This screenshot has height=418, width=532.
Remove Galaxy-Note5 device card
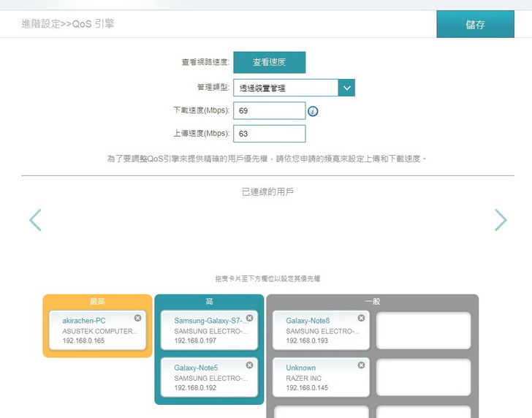click(x=249, y=365)
